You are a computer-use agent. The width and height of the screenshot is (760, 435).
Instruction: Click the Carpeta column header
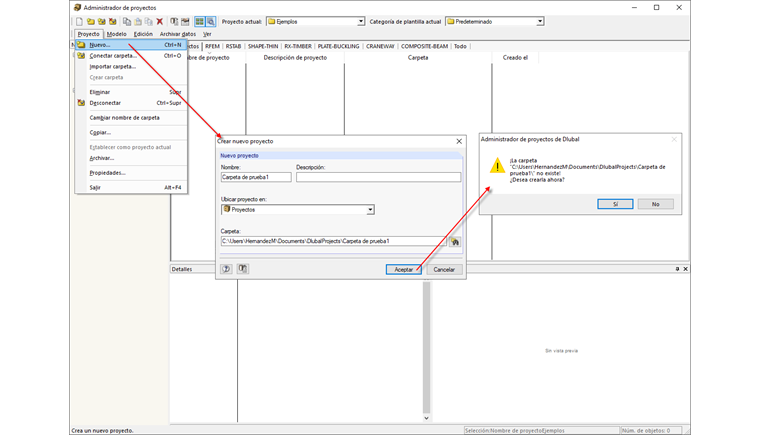[418, 58]
